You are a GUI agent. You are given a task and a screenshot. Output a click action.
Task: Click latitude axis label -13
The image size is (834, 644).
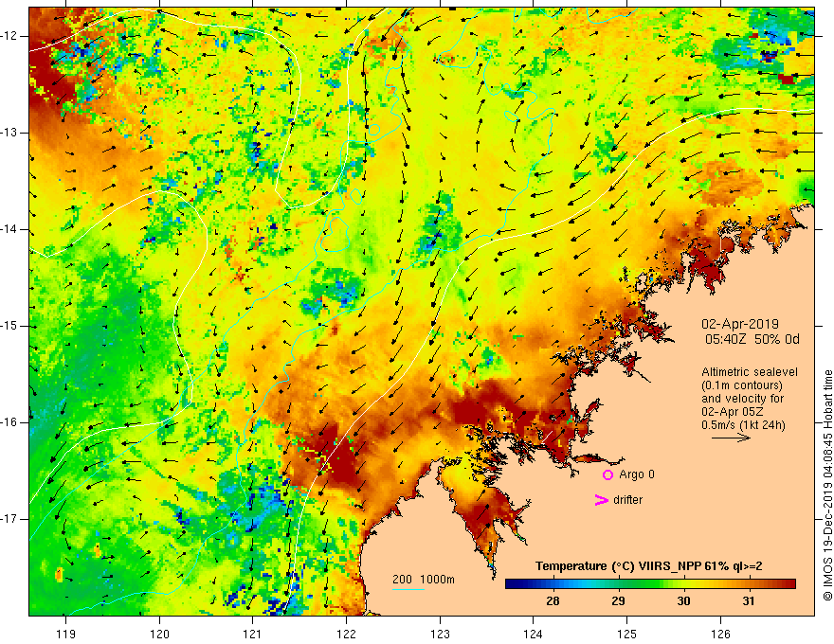(x=9, y=133)
